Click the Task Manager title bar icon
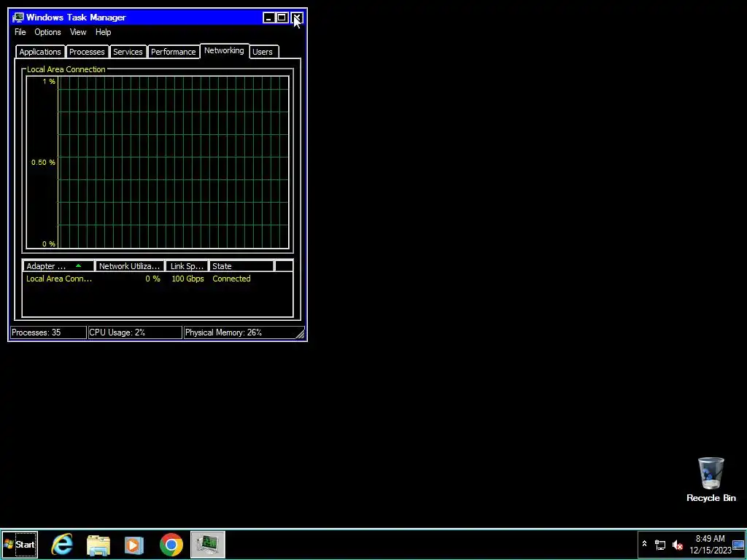The width and height of the screenshot is (747, 560). (x=18, y=17)
